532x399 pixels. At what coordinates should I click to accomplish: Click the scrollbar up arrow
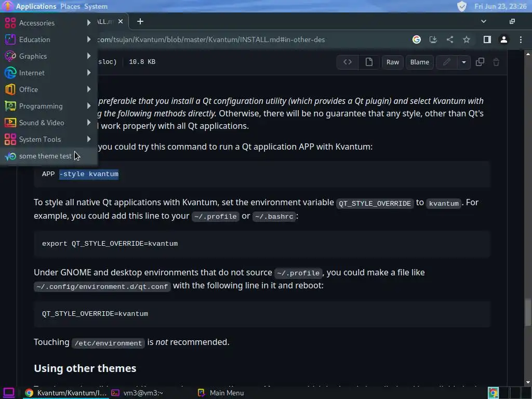(x=528, y=54)
